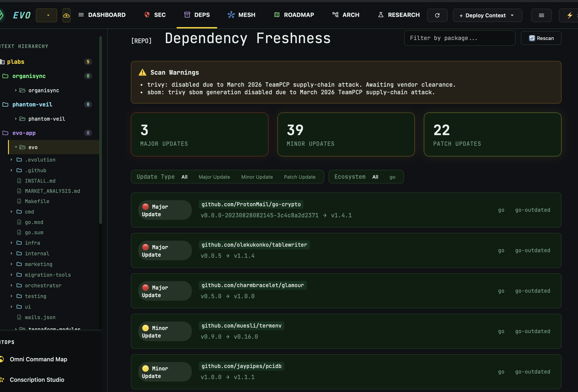Click the github.com/charmbracelet/glamour package name
Screen dimensions: 578x392
point(253,285)
